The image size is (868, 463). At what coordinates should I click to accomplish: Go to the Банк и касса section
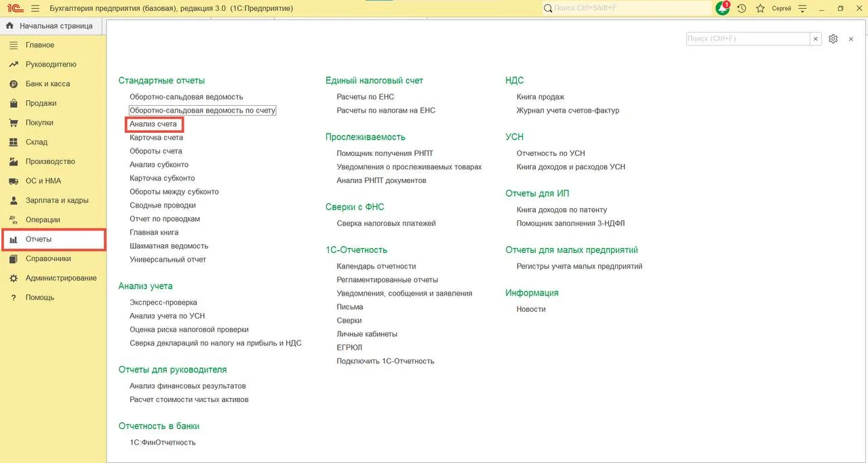click(x=53, y=84)
